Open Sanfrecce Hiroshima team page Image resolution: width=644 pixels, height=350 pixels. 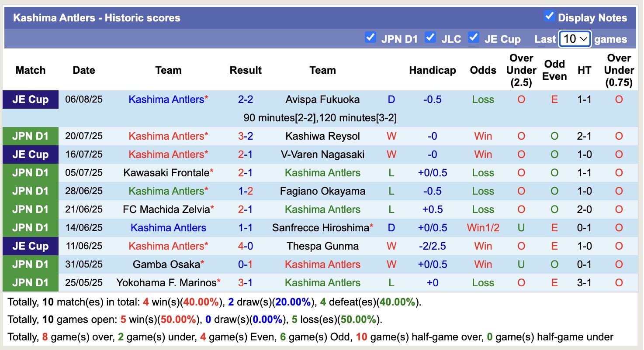320,228
